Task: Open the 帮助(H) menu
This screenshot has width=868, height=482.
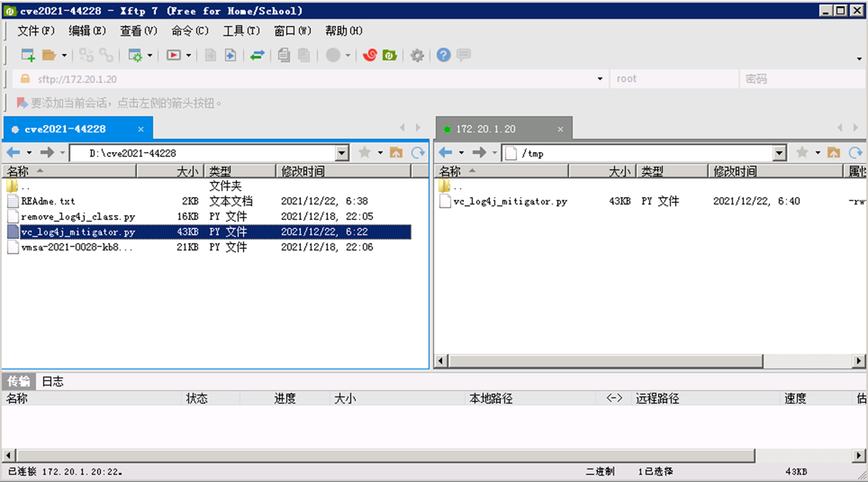Action: tap(343, 31)
